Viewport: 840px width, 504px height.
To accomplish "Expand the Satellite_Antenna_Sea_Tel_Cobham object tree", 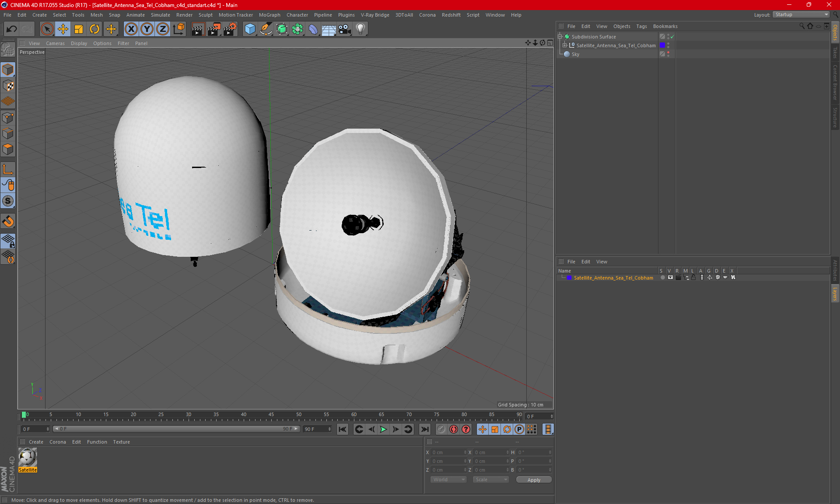I will pyautogui.click(x=565, y=45).
